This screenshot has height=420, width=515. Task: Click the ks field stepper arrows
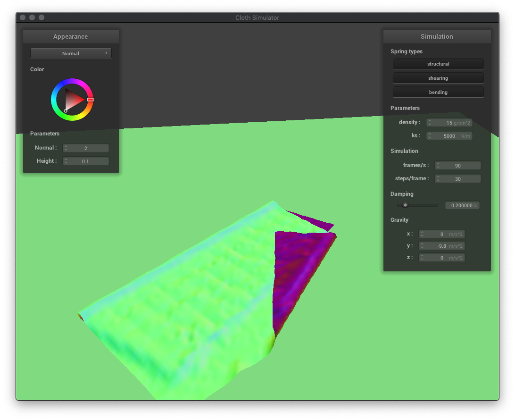coord(430,136)
